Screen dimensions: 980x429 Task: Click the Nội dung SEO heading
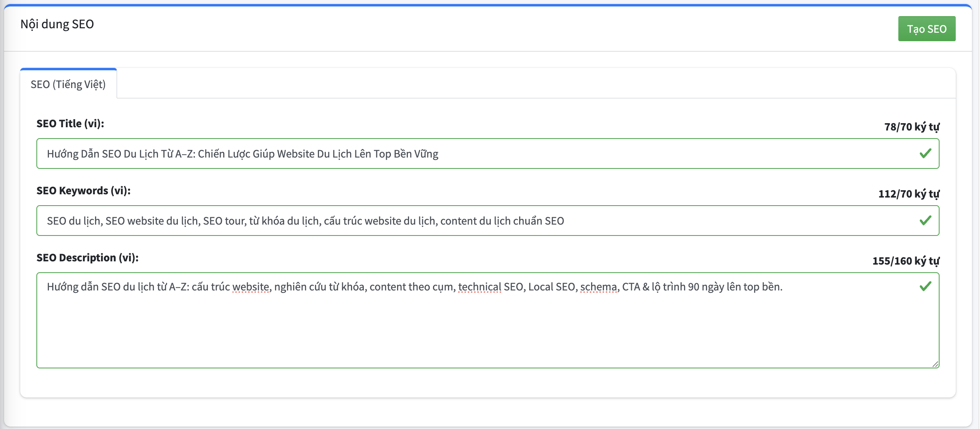(x=57, y=24)
